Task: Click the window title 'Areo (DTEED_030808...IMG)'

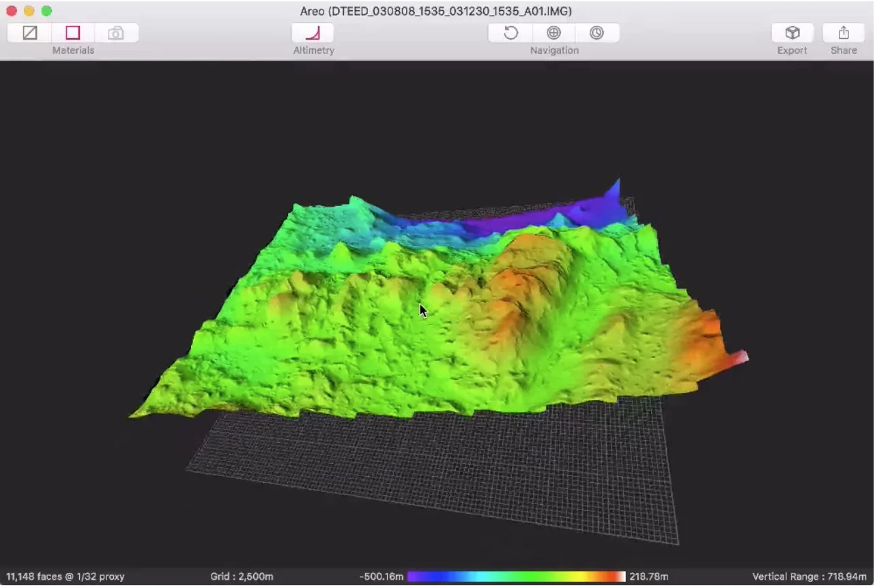Action: [x=436, y=12]
